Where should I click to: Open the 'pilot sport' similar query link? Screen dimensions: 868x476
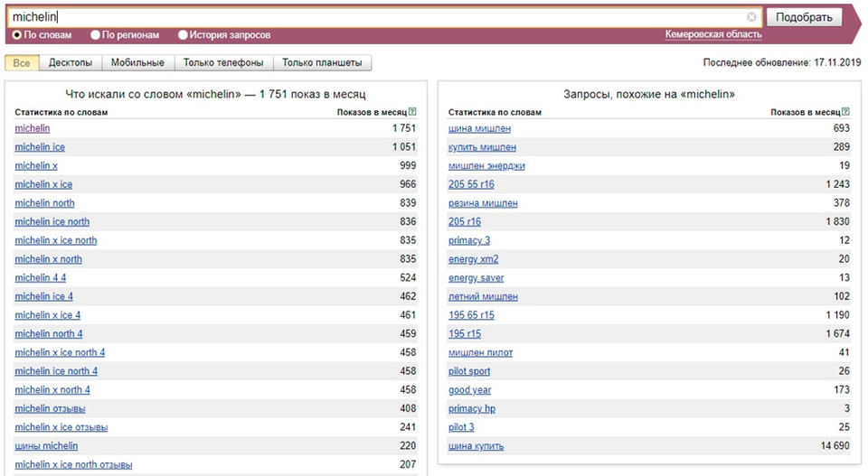[x=469, y=371]
